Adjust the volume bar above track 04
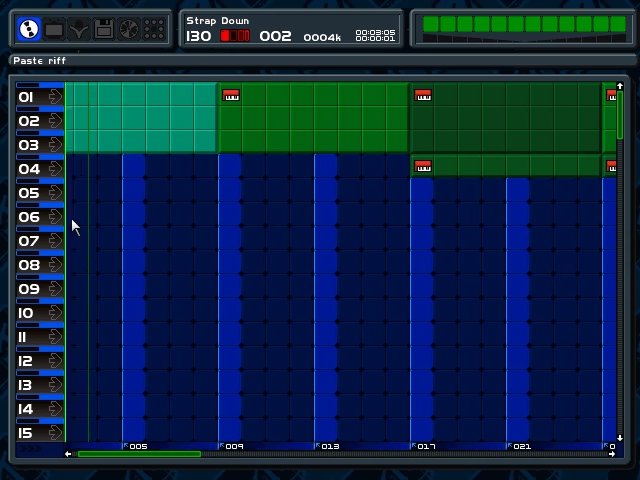Viewport: 640px width, 480px height. pyautogui.click(x=40, y=157)
